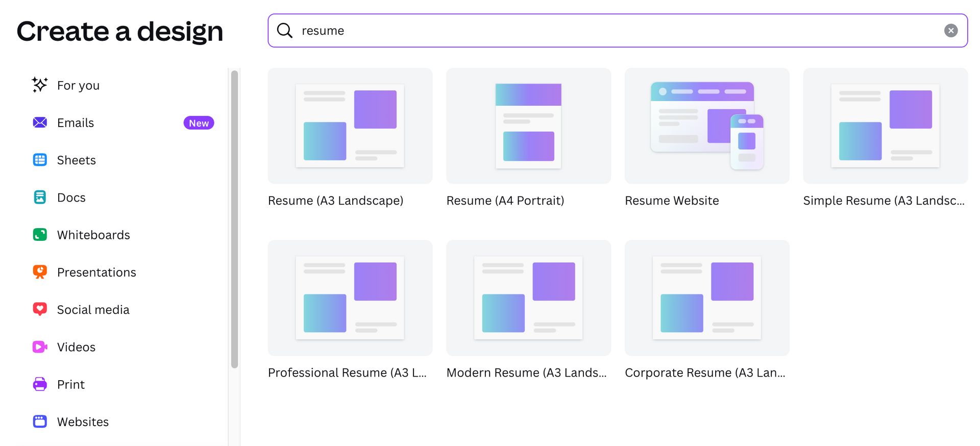Clear the resume search text
The width and height of the screenshot is (980, 446).
[950, 31]
